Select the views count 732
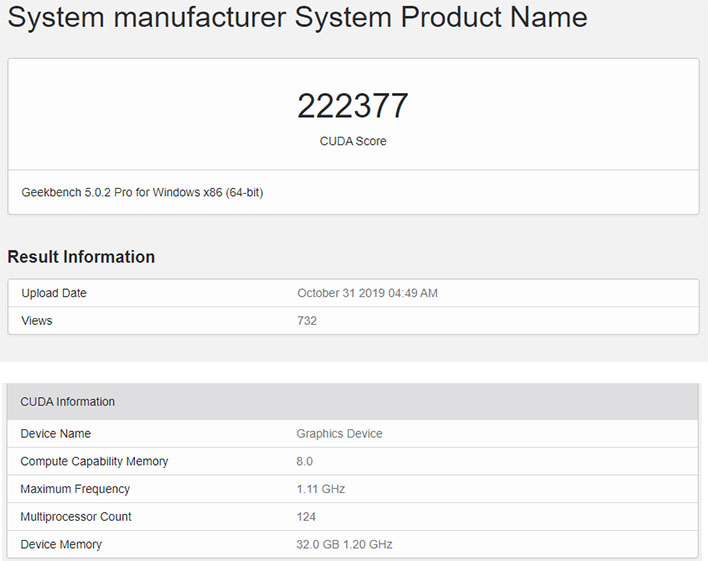The height and width of the screenshot is (561, 708). [x=307, y=321]
